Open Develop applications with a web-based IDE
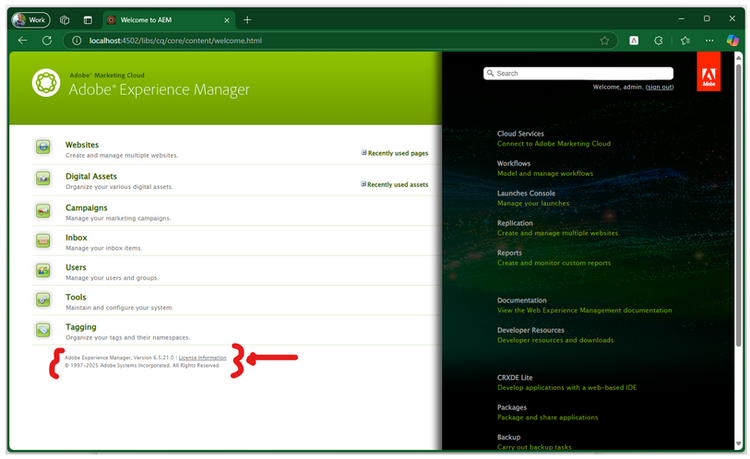 (x=567, y=387)
